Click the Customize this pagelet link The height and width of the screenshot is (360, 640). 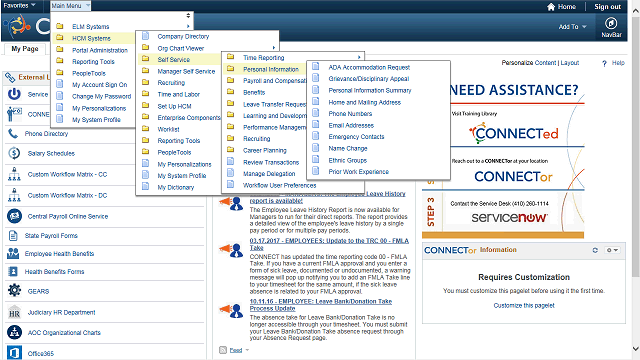524,305
